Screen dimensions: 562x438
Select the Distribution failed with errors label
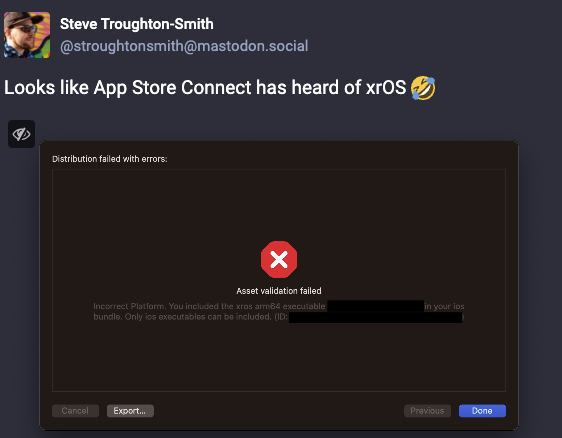click(110, 159)
